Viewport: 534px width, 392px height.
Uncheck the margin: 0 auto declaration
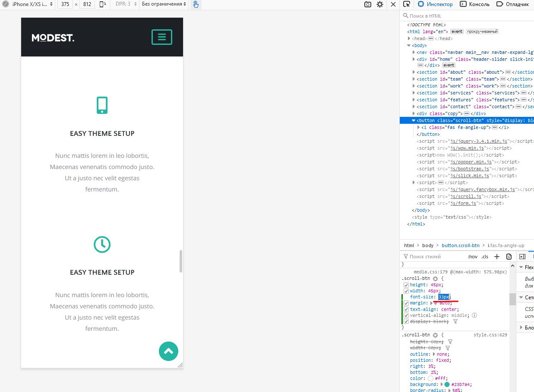click(x=406, y=303)
